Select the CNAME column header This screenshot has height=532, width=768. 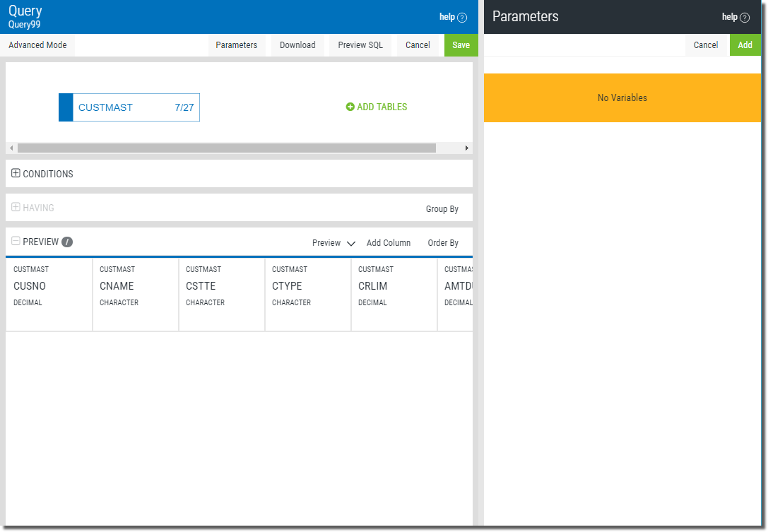click(136, 295)
